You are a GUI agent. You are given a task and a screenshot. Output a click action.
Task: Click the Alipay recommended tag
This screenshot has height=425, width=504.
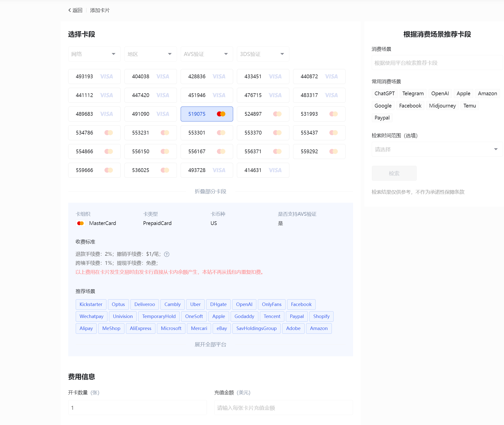tap(86, 328)
